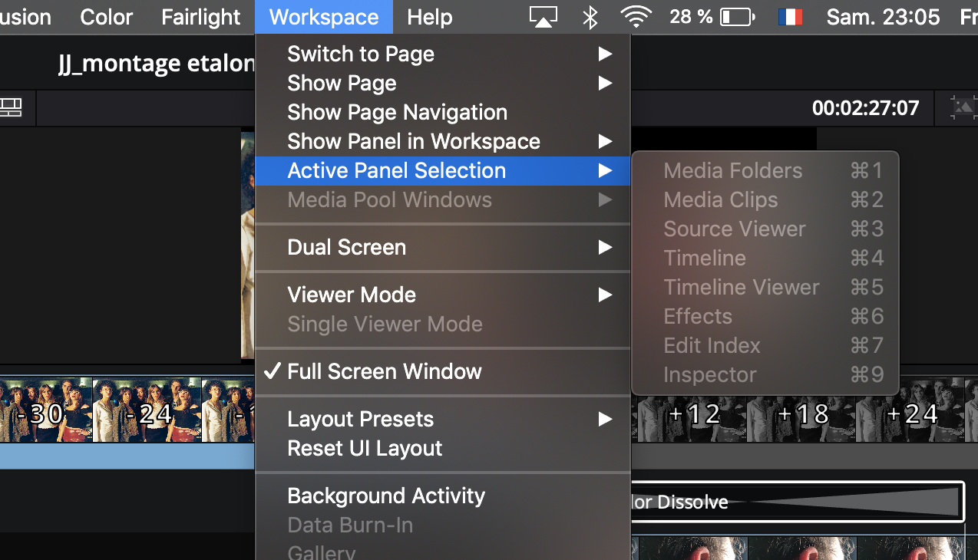This screenshot has width=978, height=560.
Task: Click the Background Activity menu entry
Action: pos(386,496)
